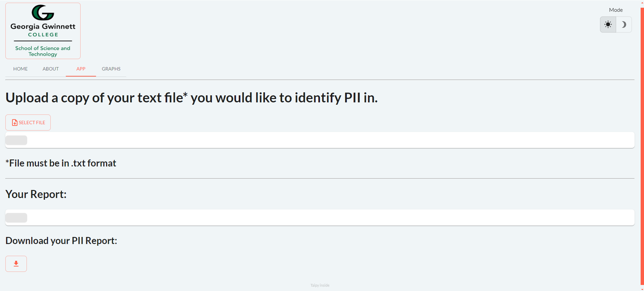Screen dimensions: 644x291
Task: Click the Upload a copy heading text
Action: tap(192, 98)
